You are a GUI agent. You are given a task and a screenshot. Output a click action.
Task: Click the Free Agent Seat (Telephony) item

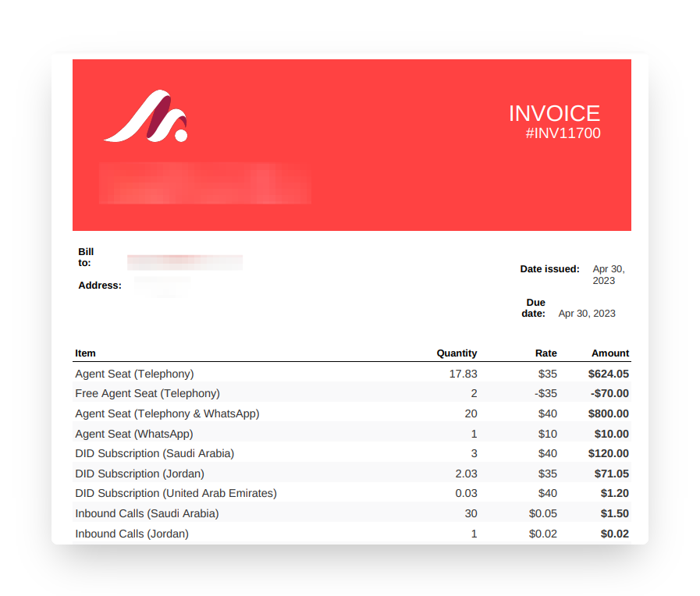pos(147,393)
